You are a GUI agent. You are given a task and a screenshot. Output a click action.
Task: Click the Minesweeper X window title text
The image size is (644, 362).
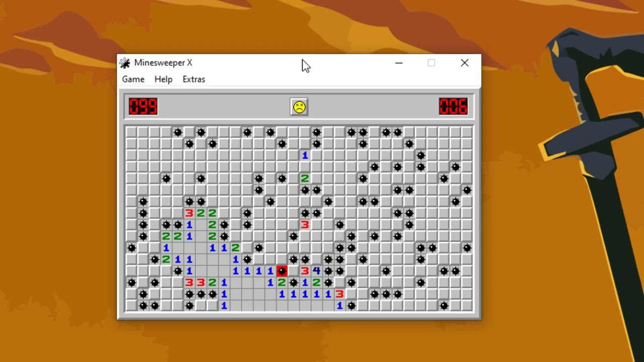click(163, 63)
